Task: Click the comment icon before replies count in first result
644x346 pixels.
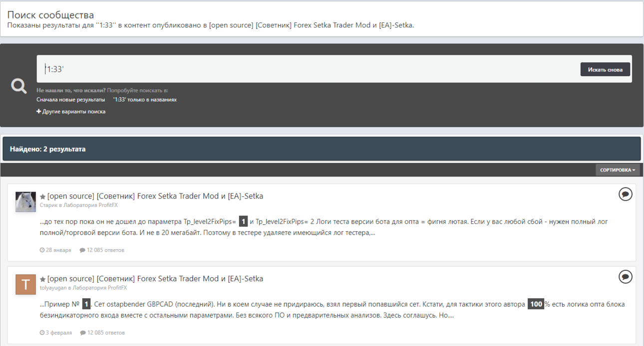Action: (x=82, y=250)
